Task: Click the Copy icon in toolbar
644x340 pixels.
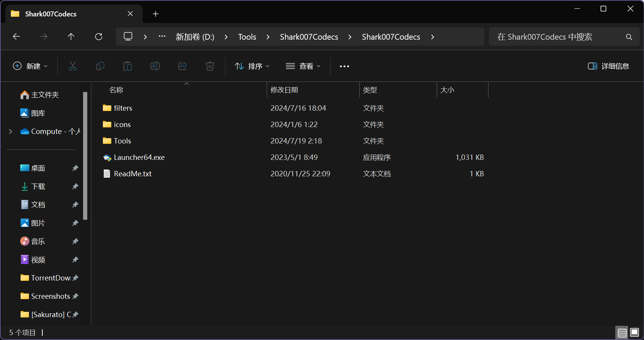Action: pyautogui.click(x=100, y=66)
